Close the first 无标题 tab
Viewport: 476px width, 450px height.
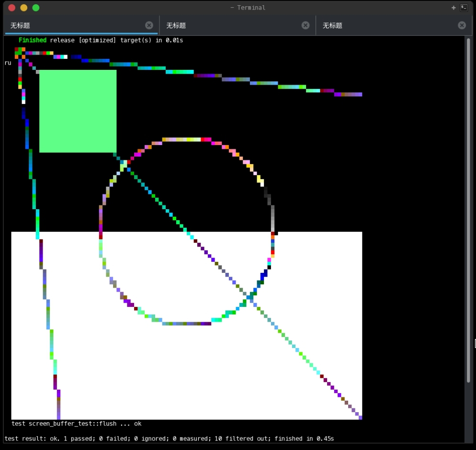click(149, 25)
